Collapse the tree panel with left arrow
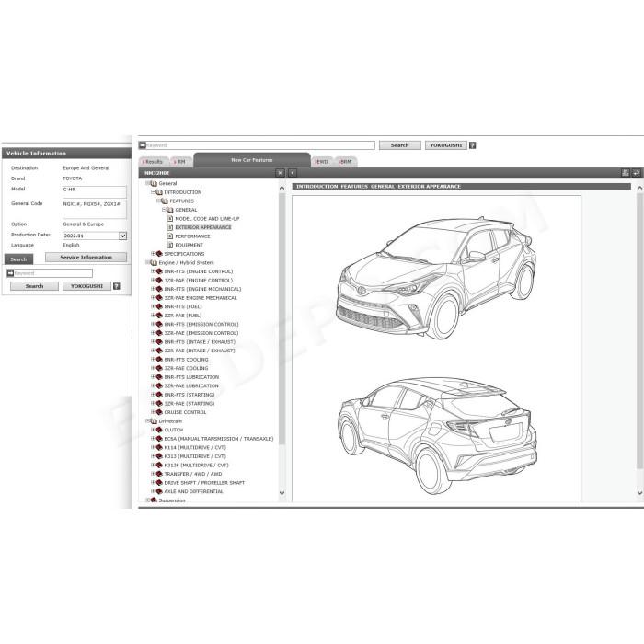Screen dimensions: 644x644 pos(293,173)
